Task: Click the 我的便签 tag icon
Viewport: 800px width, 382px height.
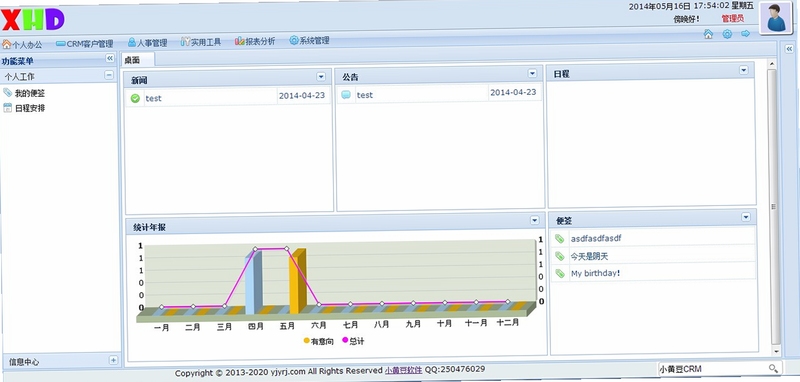Action: (7, 92)
